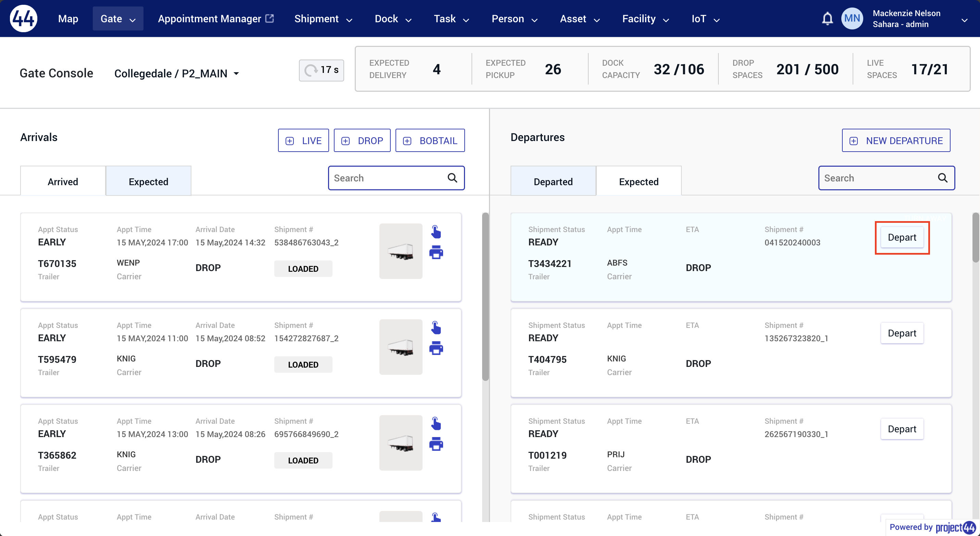Print the ticket for trailer T595479
Image resolution: width=980 pixels, height=536 pixels.
(436, 348)
